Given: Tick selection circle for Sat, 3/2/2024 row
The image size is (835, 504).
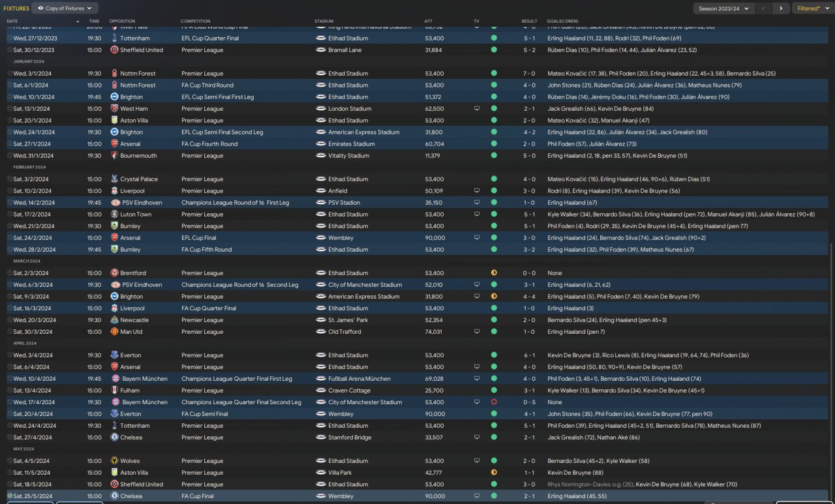Looking at the screenshot, I should [x=10, y=179].
